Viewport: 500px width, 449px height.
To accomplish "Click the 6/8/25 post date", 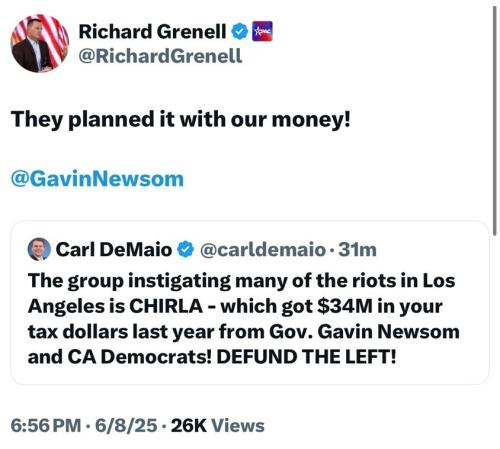I will 126,426.
